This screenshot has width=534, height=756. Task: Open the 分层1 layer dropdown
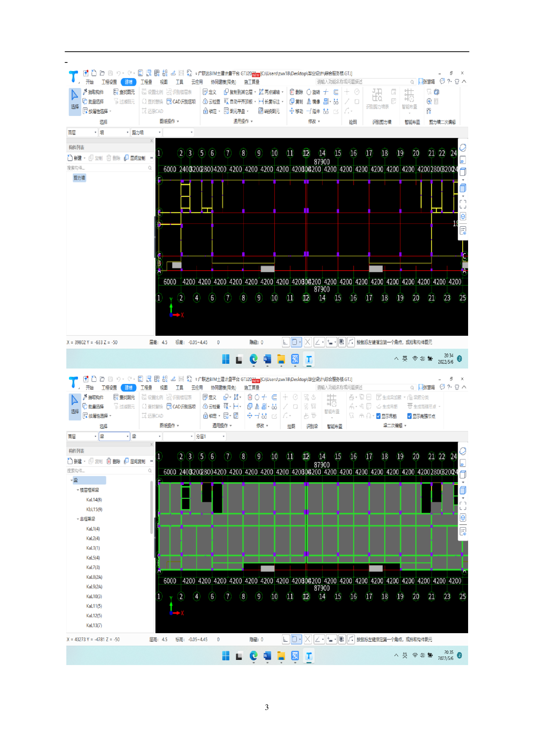tap(211, 437)
